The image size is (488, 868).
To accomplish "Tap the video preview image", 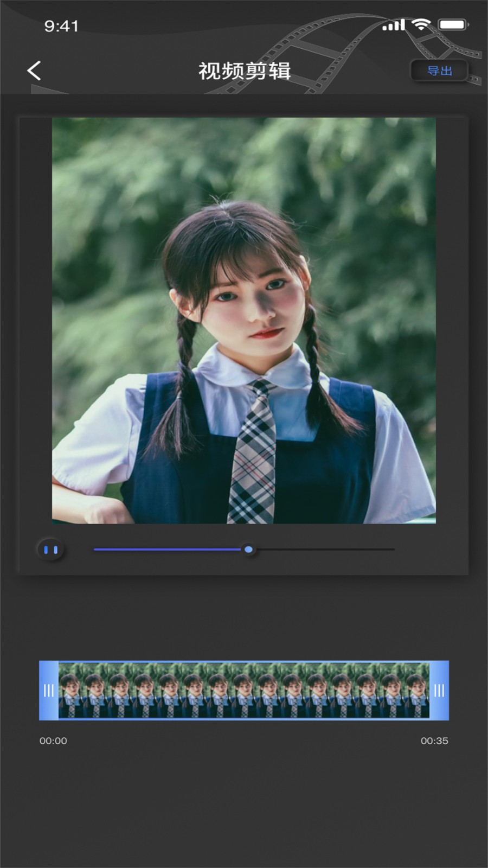I will pos(244,320).
